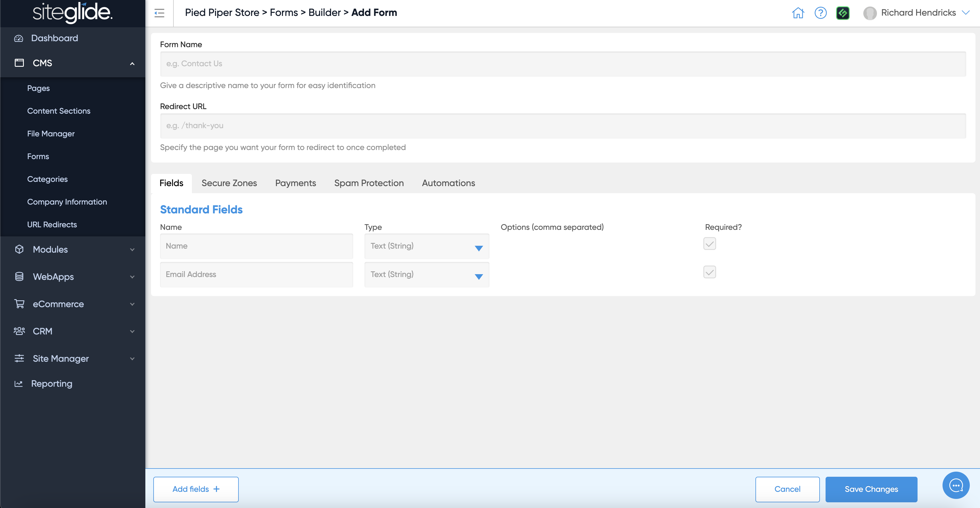
Task: Open the help question mark icon
Action: [x=820, y=13]
